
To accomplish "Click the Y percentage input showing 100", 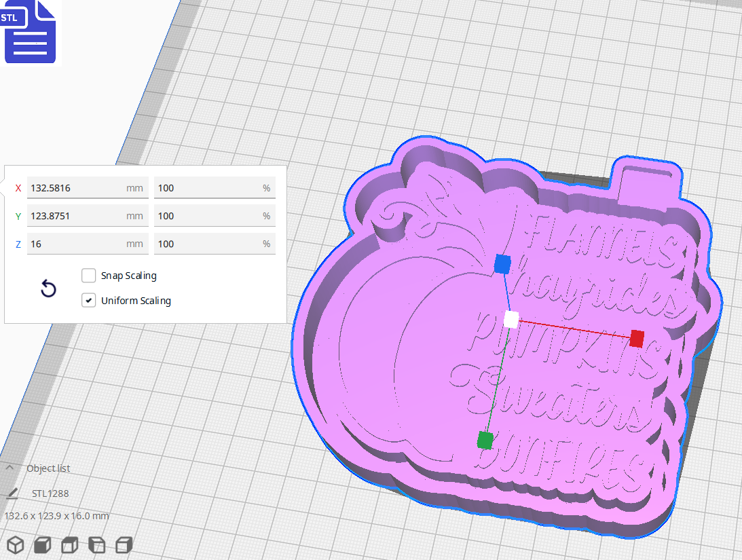I will click(x=215, y=215).
